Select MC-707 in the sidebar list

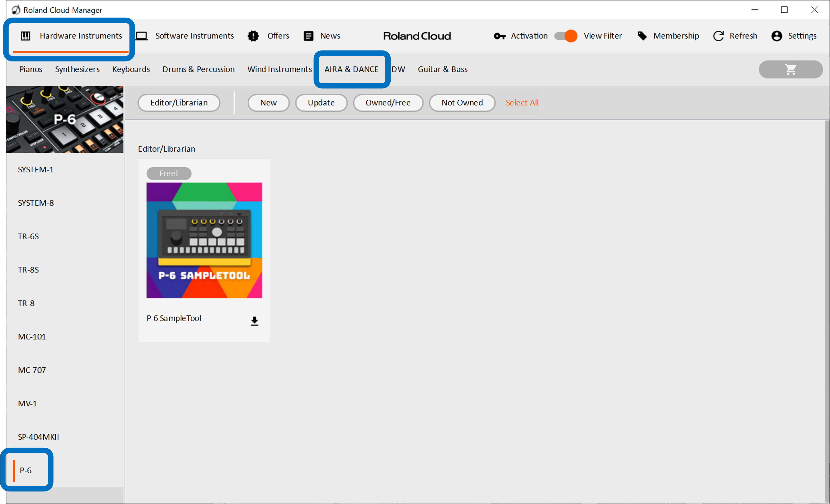point(32,370)
